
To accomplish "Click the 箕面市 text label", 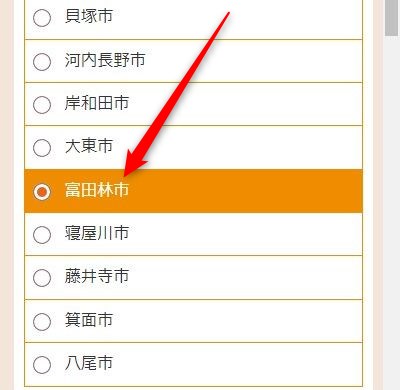I will tap(89, 320).
